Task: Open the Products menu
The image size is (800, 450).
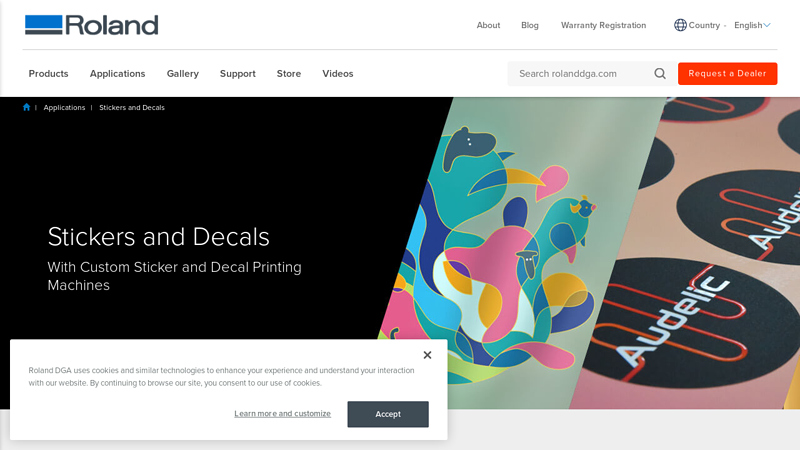Action: tap(48, 73)
